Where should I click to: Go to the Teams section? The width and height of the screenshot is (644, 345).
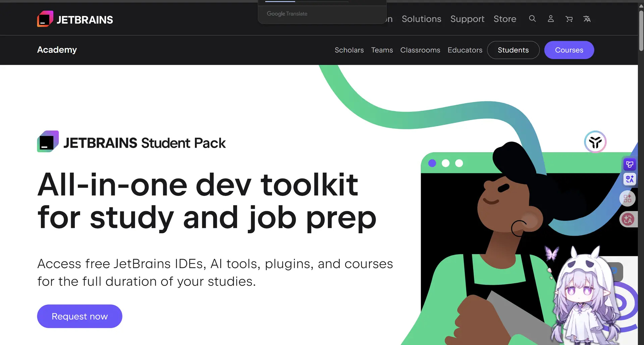click(382, 50)
